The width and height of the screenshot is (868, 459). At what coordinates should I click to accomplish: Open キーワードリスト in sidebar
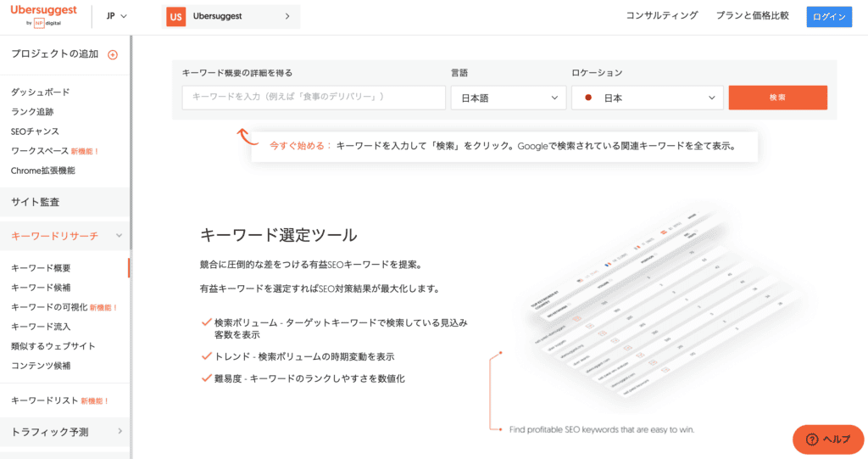[x=44, y=400]
